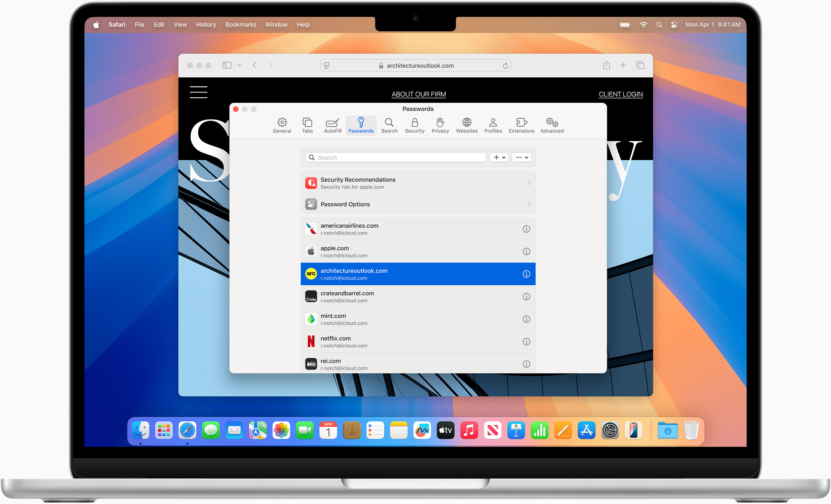The height and width of the screenshot is (504, 831).
Task: Select the Advanced settings pane
Action: [x=552, y=125]
